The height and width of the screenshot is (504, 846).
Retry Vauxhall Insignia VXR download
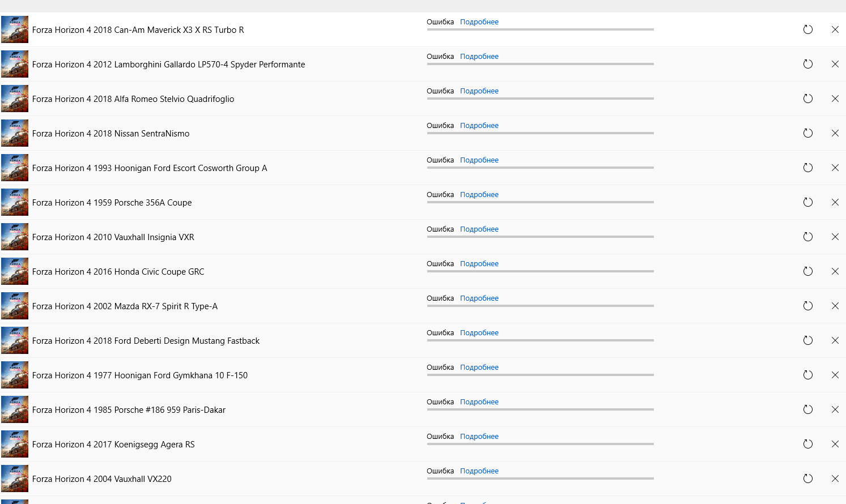[x=808, y=237]
